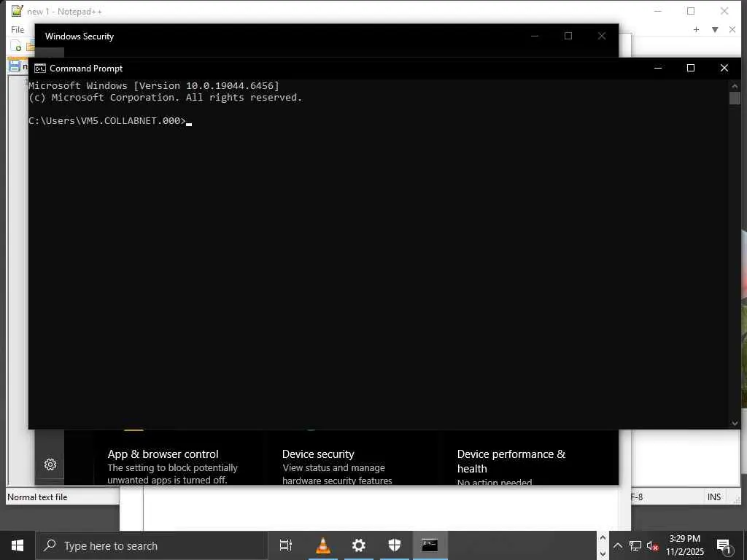Click the Command Prompt scrollbar down arrow
Screen dimensions: 747x560
click(735, 423)
